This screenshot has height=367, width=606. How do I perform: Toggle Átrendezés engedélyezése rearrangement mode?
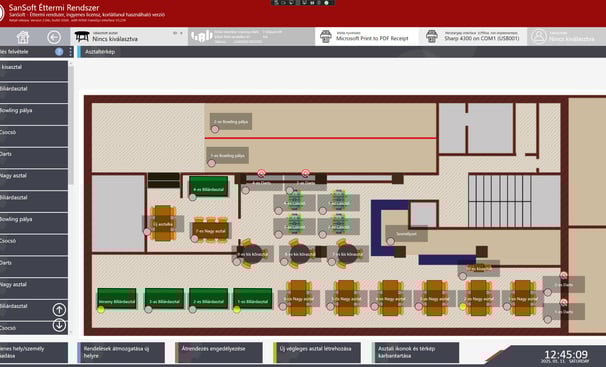coord(219,352)
